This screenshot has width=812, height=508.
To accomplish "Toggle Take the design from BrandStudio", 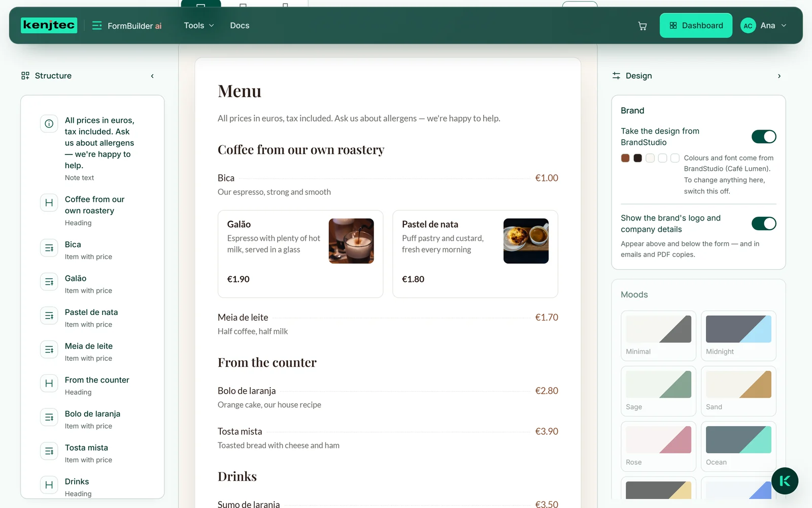I will (x=764, y=137).
